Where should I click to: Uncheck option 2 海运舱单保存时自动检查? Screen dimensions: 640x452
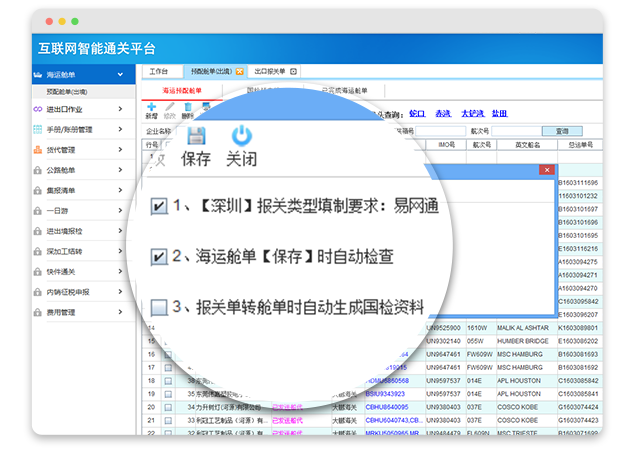point(158,257)
